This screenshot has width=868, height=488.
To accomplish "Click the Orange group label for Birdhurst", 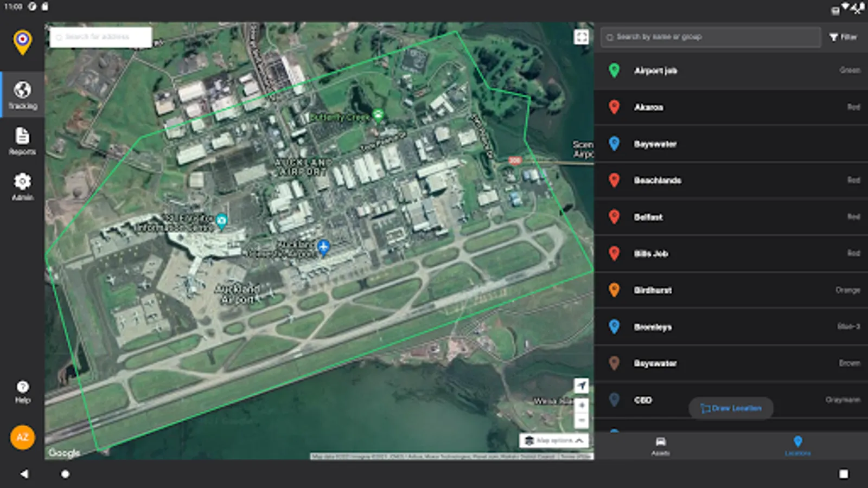I will 848,290.
